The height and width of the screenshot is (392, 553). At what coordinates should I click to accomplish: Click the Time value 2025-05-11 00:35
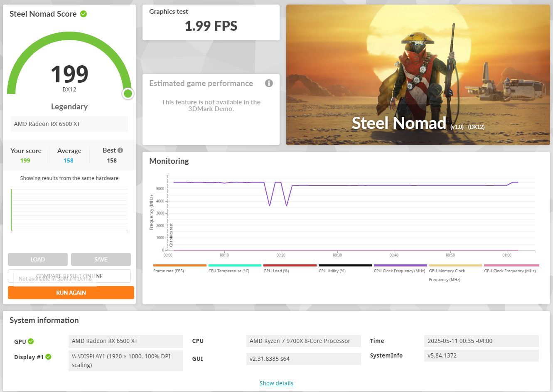[482, 341]
